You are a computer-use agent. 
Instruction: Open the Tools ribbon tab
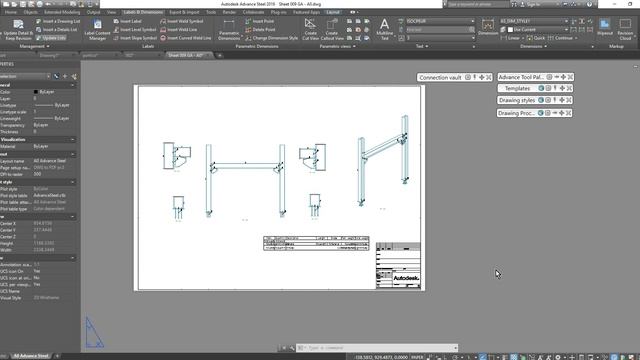[x=211, y=12]
